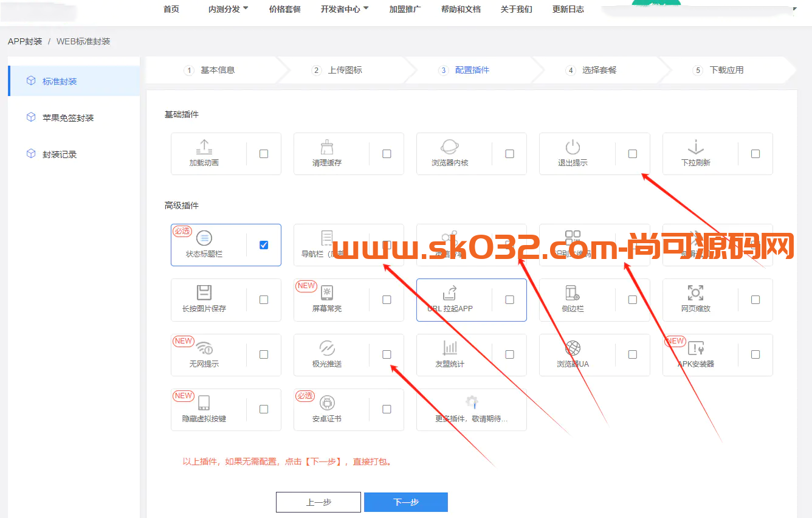This screenshot has height=518, width=812.
Task: Check the 长按图片保存 checkbox
Action: (264, 300)
